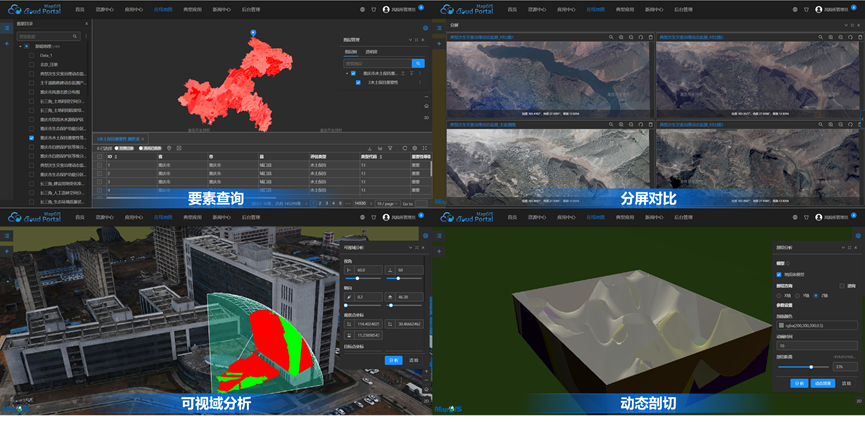Open 新闻中心 menu in 动态剖切 header

click(x=654, y=217)
